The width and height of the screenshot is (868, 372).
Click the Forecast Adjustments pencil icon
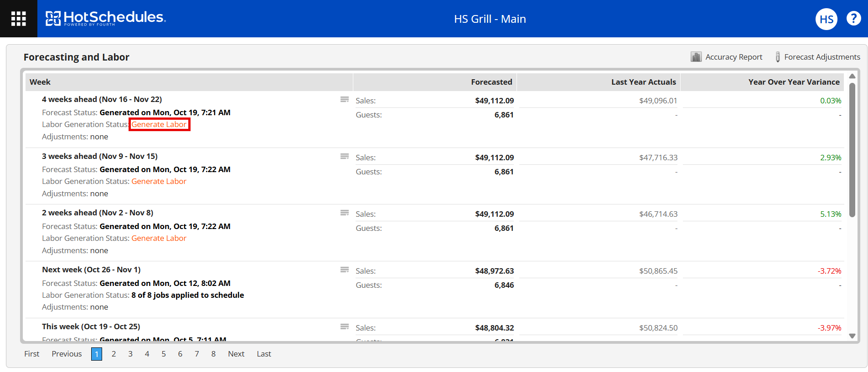(778, 57)
